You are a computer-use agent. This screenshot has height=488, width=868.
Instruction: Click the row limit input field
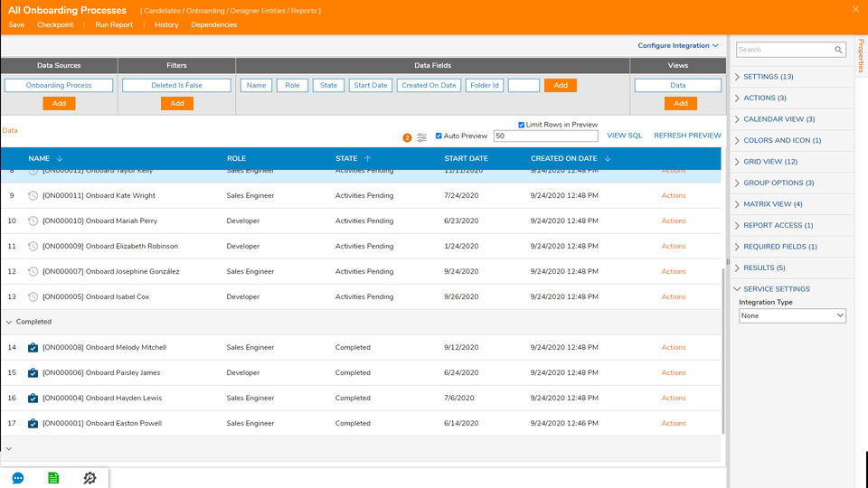pos(545,136)
